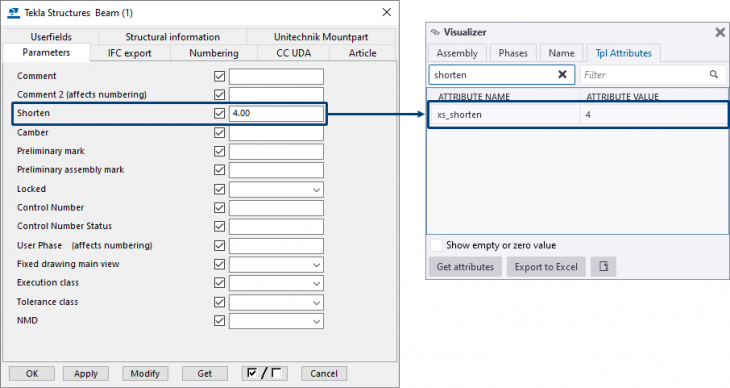Toggle the Comment checkbox
Image resolution: width=730 pixels, height=388 pixels.
[219, 76]
